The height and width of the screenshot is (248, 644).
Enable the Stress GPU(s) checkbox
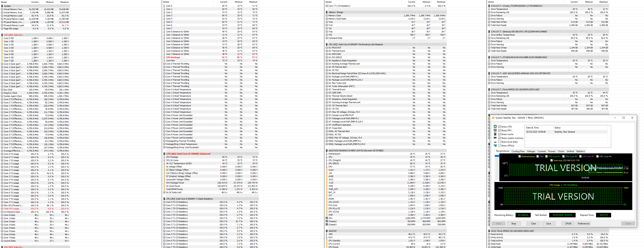click(x=499, y=145)
